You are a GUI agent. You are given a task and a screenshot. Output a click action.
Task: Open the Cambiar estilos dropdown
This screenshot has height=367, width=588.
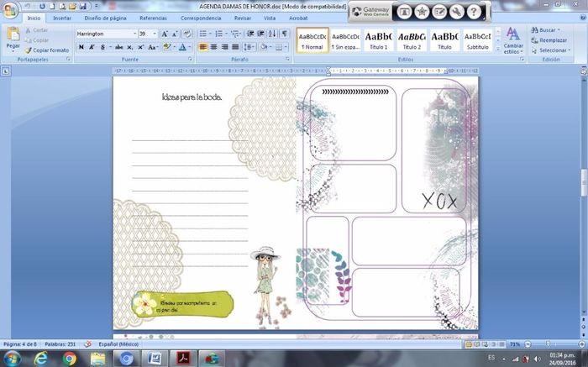coord(512,42)
